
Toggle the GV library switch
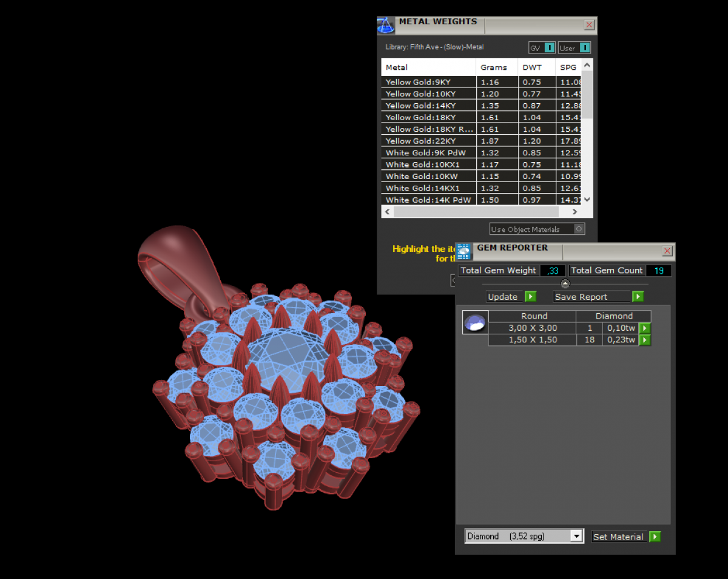[548, 48]
